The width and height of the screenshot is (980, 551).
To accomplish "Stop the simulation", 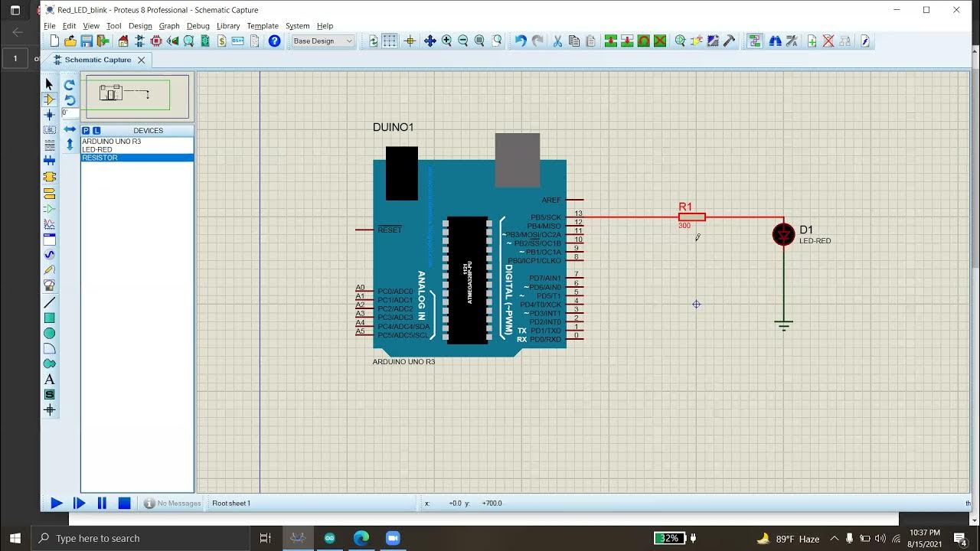I will 124,504.
